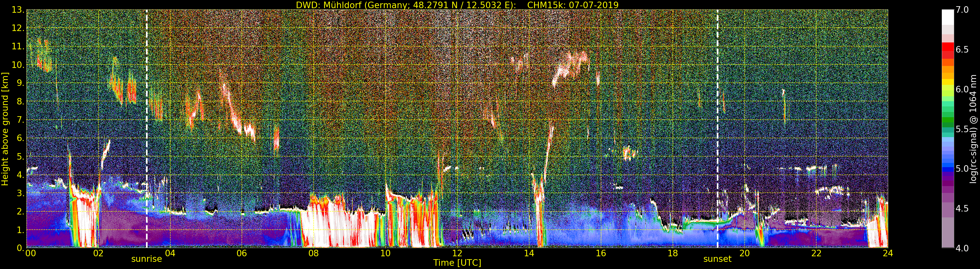The height and width of the screenshot is (269, 980).
Task: Click the height axis tick label '10.'
Action: [18, 65]
